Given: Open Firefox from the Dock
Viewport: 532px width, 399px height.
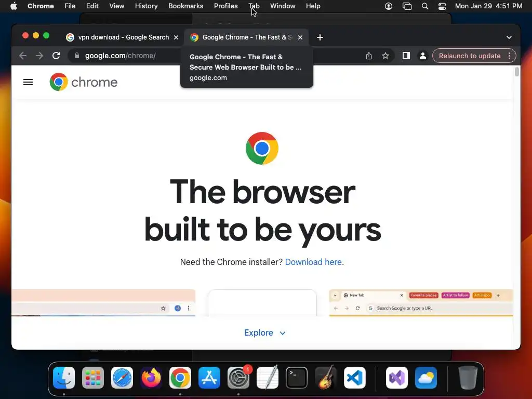Looking at the screenshot, I should 151,378.
